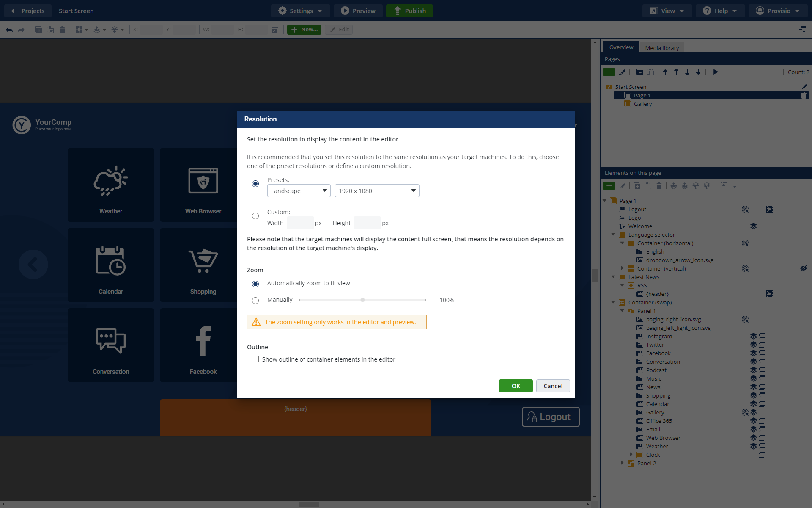The image size is (812, 508).
Task: Open the 1920 x 1080 resolution dropdown
Action: pyautogui.click(x=377, y=190)
